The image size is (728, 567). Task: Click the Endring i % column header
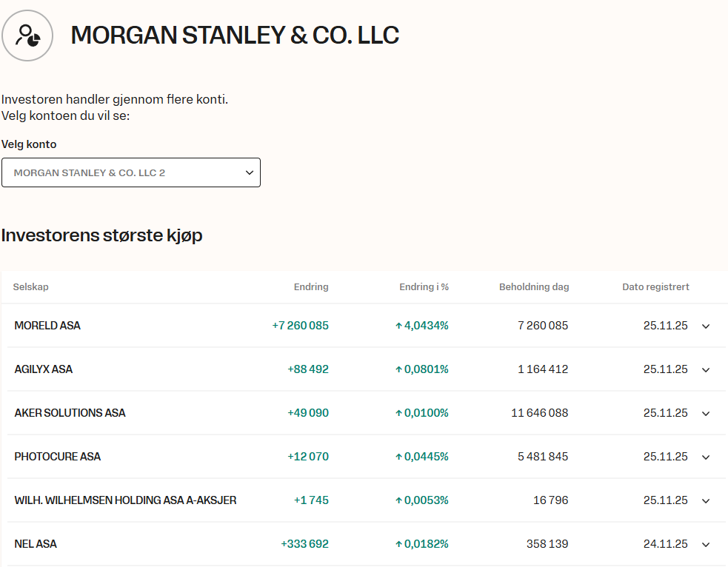[424, 287]
